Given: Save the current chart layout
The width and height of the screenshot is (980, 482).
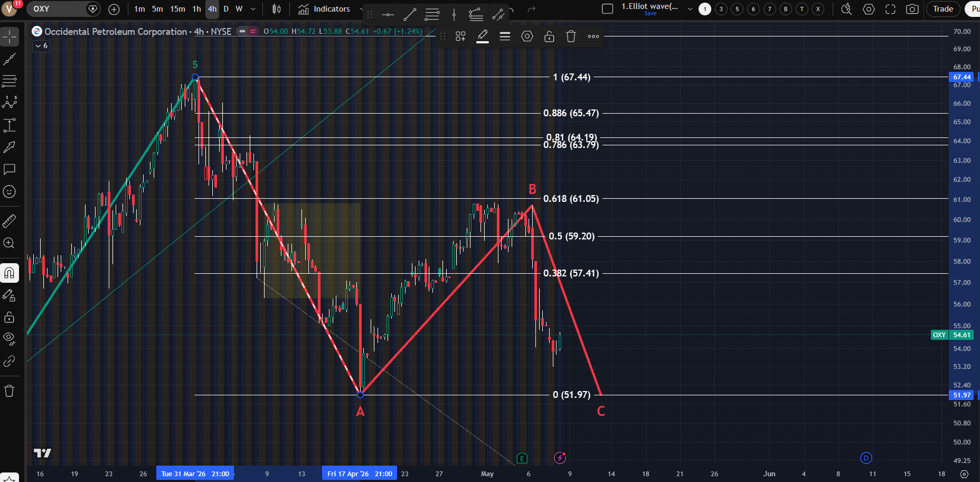Looking at the screenshot, I should (651, 14).
